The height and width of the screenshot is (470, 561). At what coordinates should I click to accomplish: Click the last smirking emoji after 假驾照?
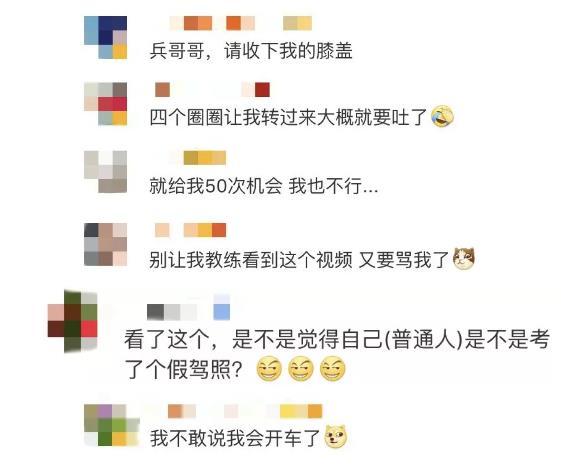(x=332, y=369)
